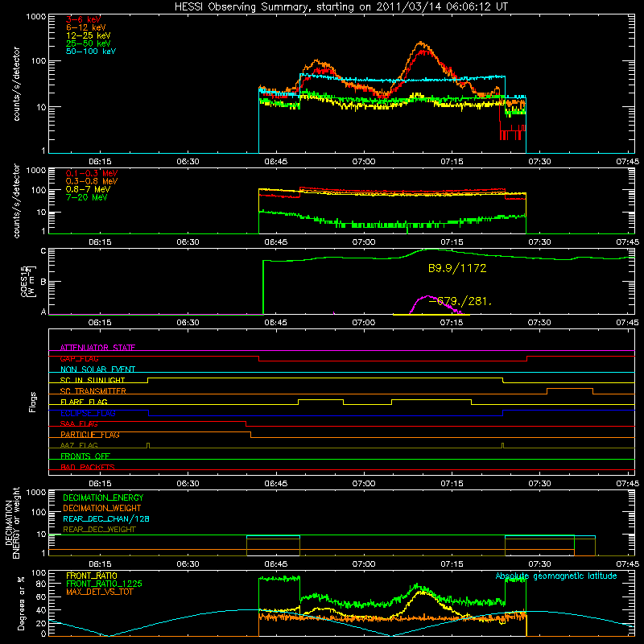The height and width of the screenshot is (644, 644).
Task: Click the DECIMATION_WEIGHT legend label
Action: pos(102,508)
